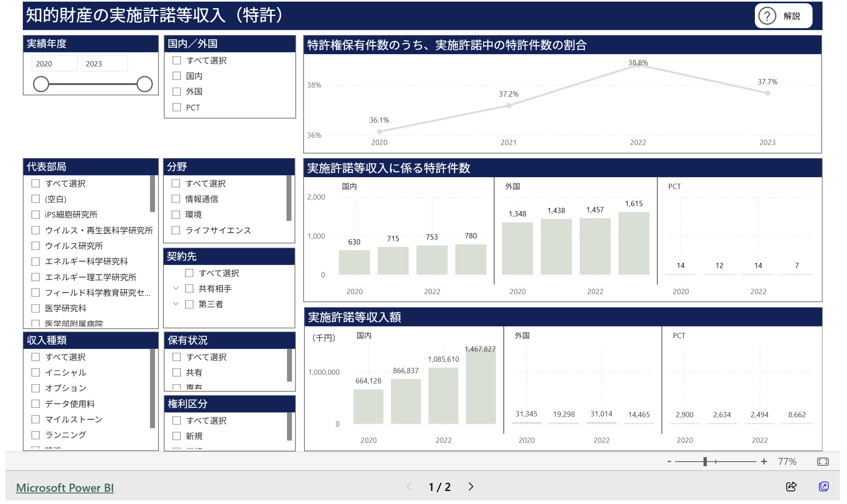The height and width of the screenshot is (504, 847).
Task: Enable the iPS細胞研究所 checkbox
Action: 36,215
